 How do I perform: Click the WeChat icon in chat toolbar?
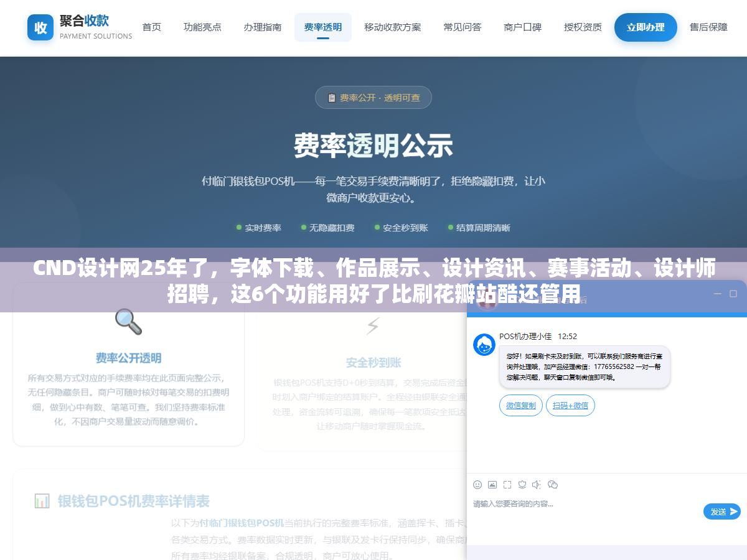552,485
